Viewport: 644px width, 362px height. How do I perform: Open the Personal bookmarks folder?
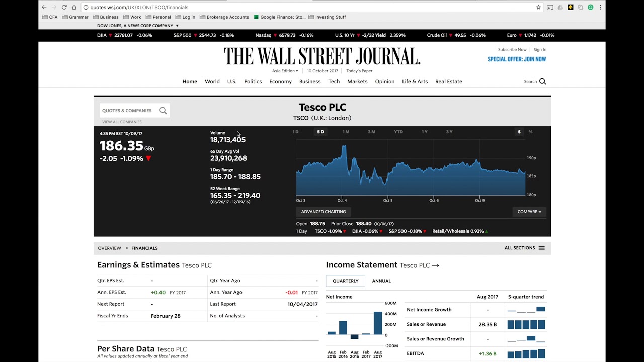click(158, 17)
